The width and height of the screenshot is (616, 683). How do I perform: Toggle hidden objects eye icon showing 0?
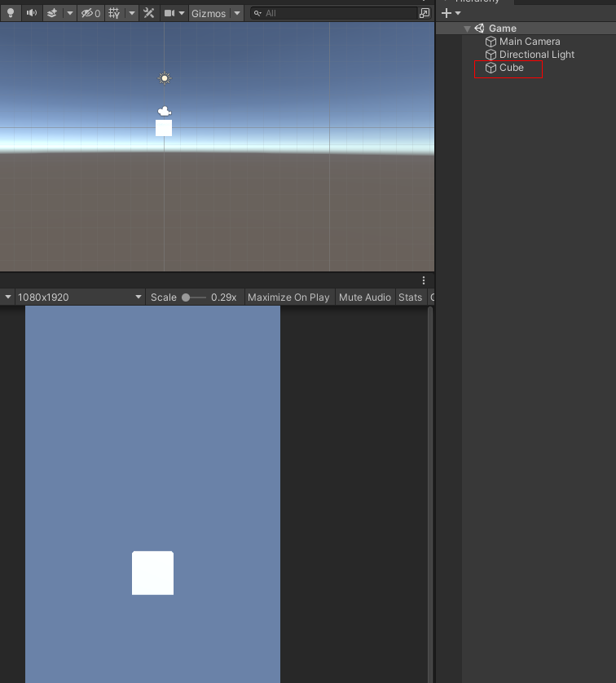click(91, 13)
